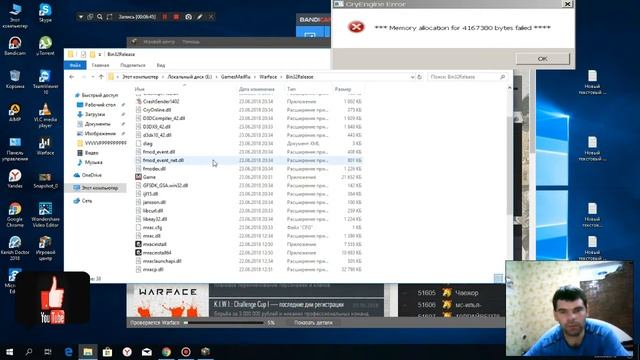
Task: Open the TeamViewer desktop shortcut
Action: pos(45,82)
